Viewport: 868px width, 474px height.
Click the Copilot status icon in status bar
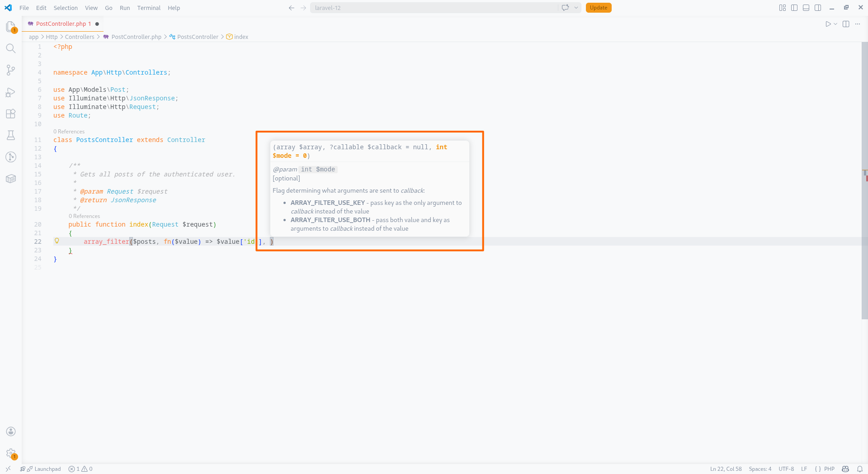[845, 469]
